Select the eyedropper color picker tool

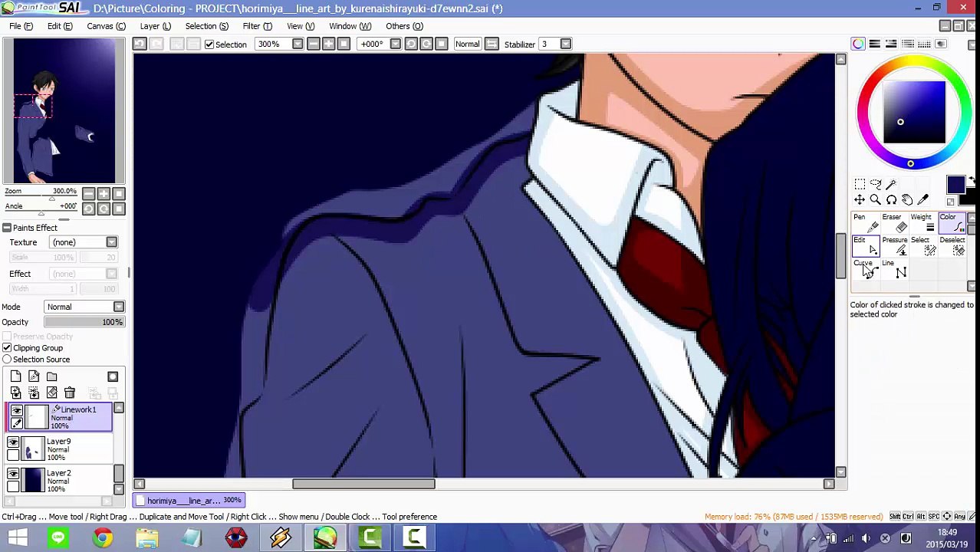click(x=923, y=200)
